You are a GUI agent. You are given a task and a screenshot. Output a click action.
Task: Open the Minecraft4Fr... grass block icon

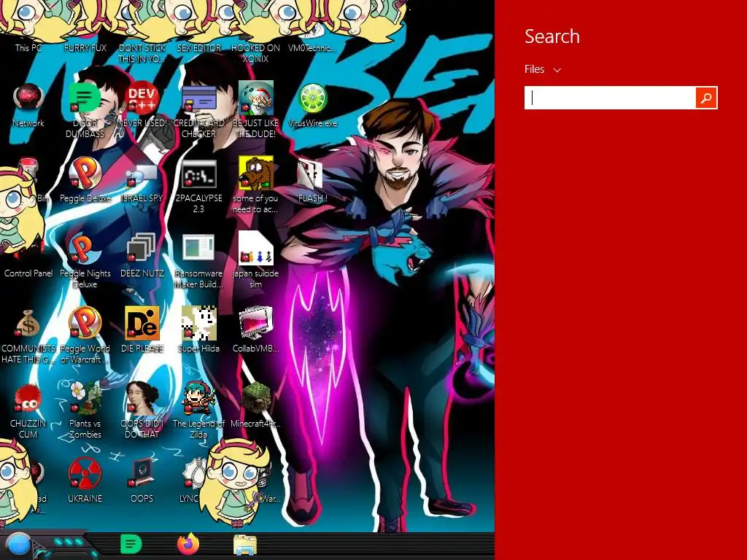tap(256, 398)
